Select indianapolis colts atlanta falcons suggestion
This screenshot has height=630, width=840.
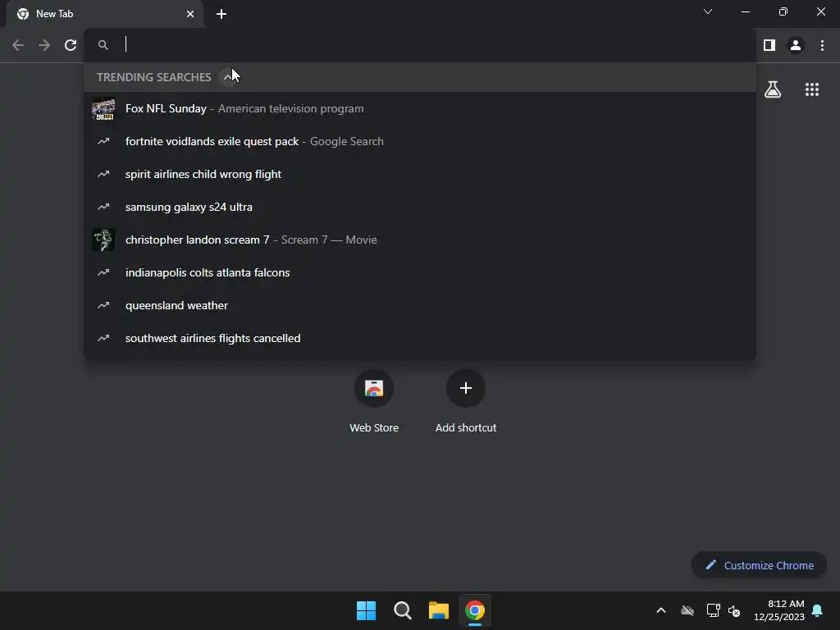point(420,272)
